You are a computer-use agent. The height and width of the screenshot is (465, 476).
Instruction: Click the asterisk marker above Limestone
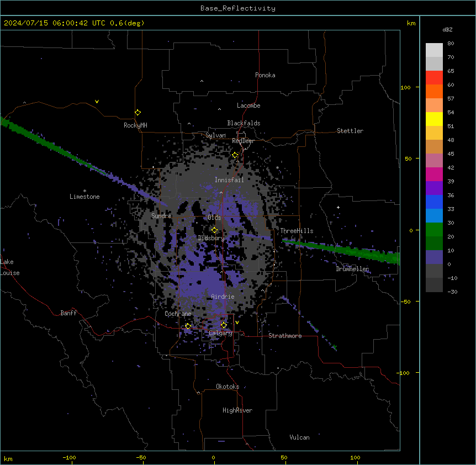(84, 191)
